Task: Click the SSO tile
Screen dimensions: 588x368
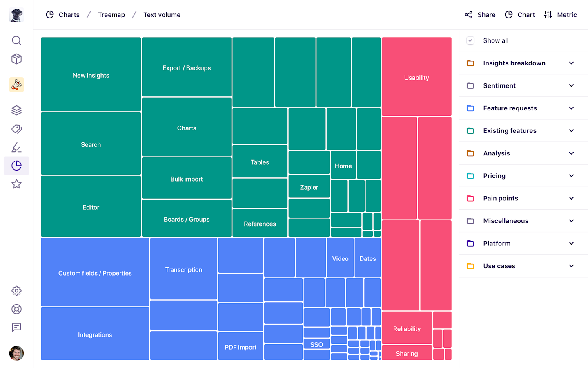Action: pos(316,344)
